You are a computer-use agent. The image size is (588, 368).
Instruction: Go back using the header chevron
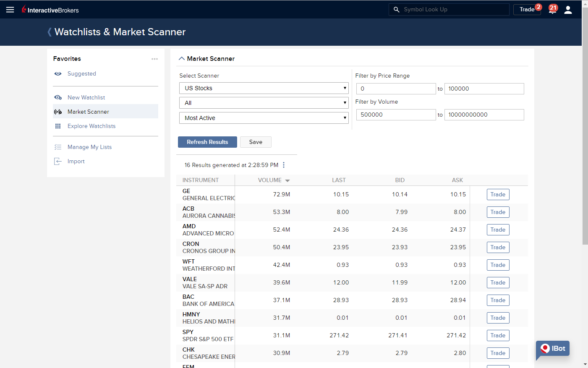[50, 32]
